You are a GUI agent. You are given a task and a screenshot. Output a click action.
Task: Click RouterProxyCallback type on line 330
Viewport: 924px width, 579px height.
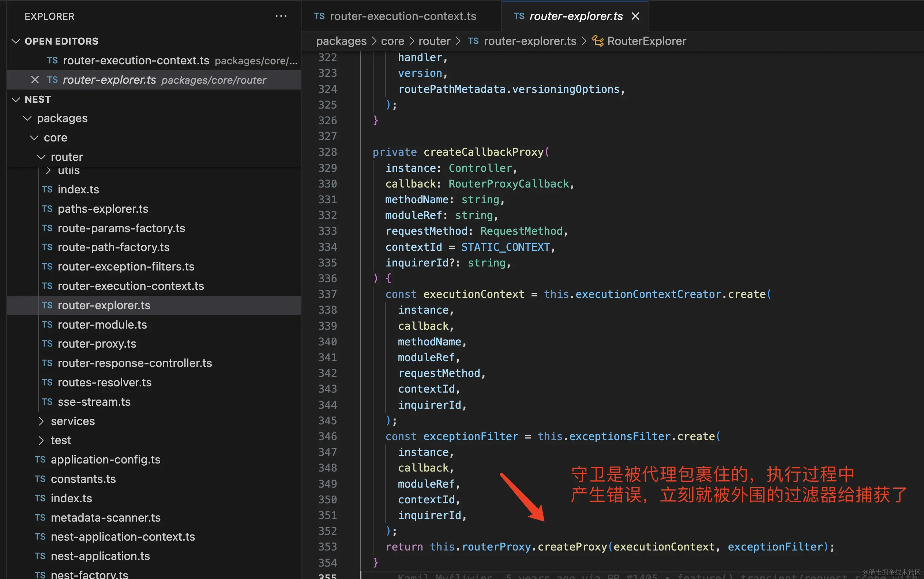(509, 184)
